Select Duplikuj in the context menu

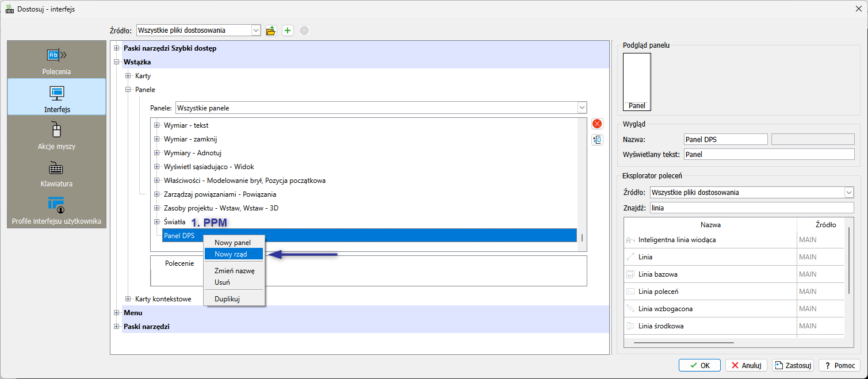[x=227, y=299]
